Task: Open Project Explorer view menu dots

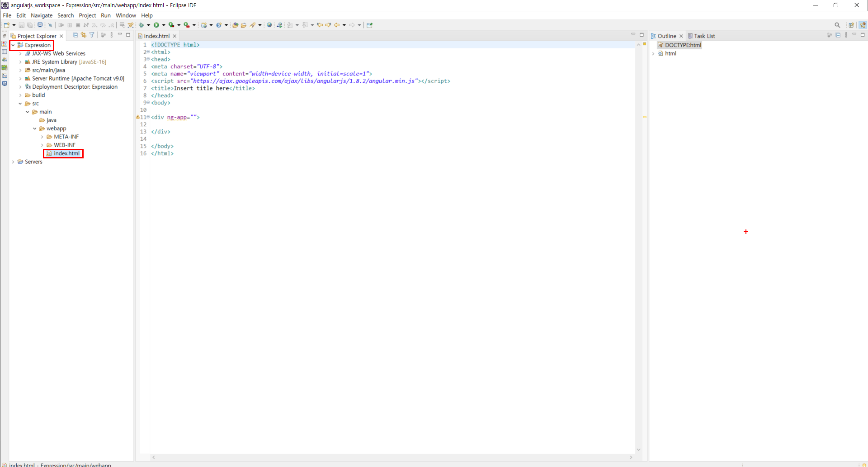Action: [x=112, y=35]
